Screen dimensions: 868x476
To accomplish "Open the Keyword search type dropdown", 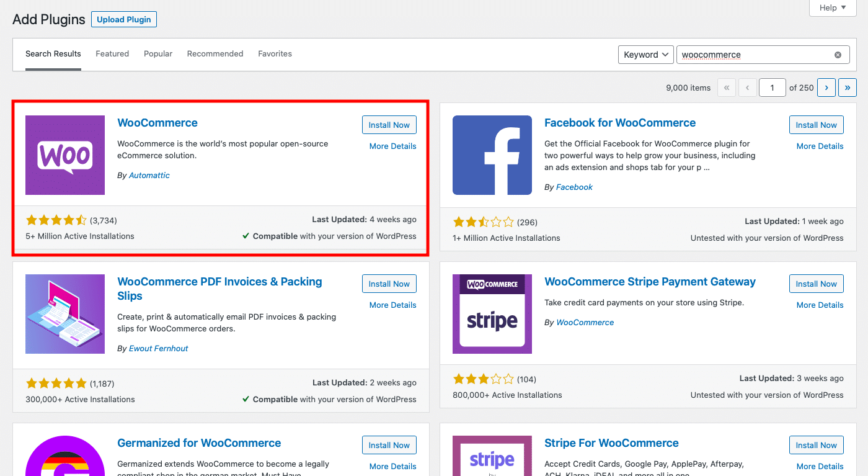I will 646,55.
